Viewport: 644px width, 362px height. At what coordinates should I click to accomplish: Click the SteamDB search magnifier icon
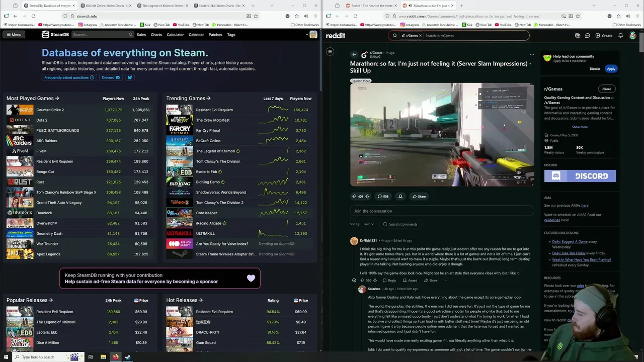pos(131,35)
